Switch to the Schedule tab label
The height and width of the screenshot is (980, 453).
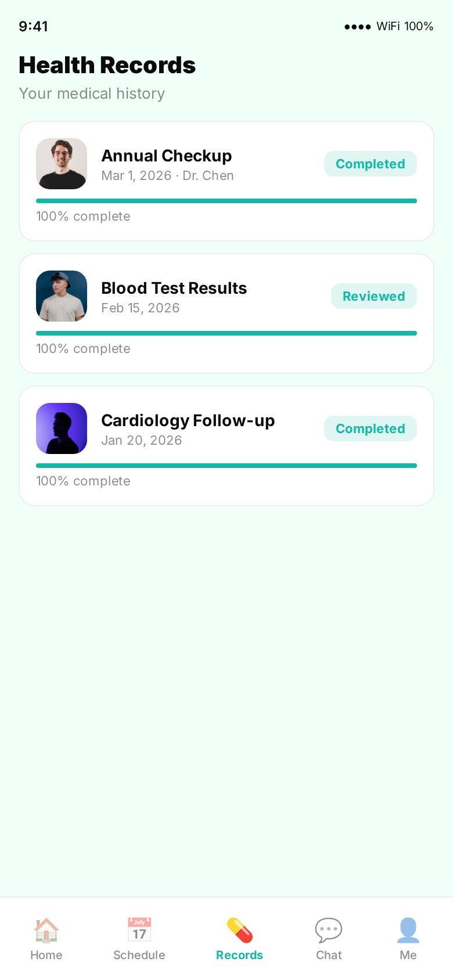pos(139,955)
